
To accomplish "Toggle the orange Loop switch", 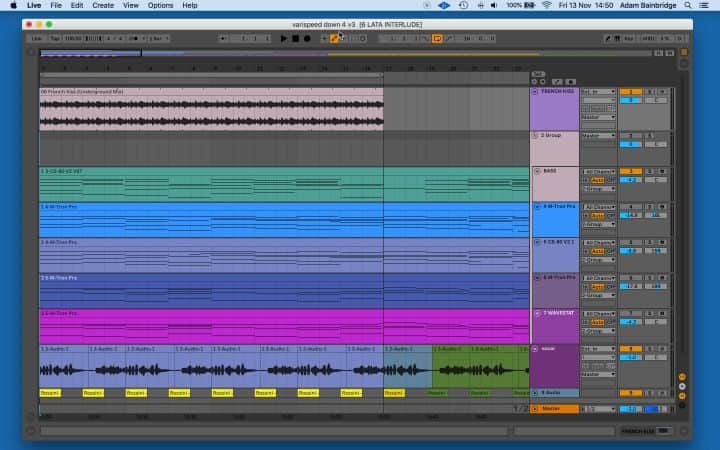I will click(437, 39).
